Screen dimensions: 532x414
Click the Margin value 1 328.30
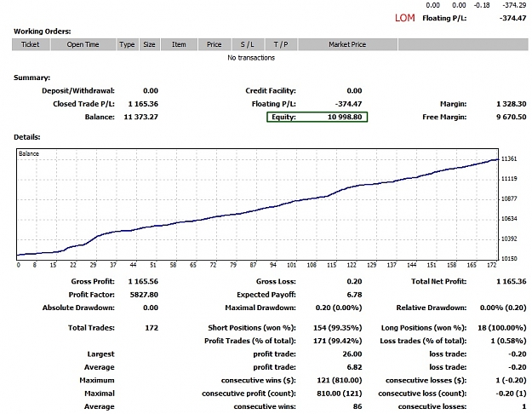point(512,104)
